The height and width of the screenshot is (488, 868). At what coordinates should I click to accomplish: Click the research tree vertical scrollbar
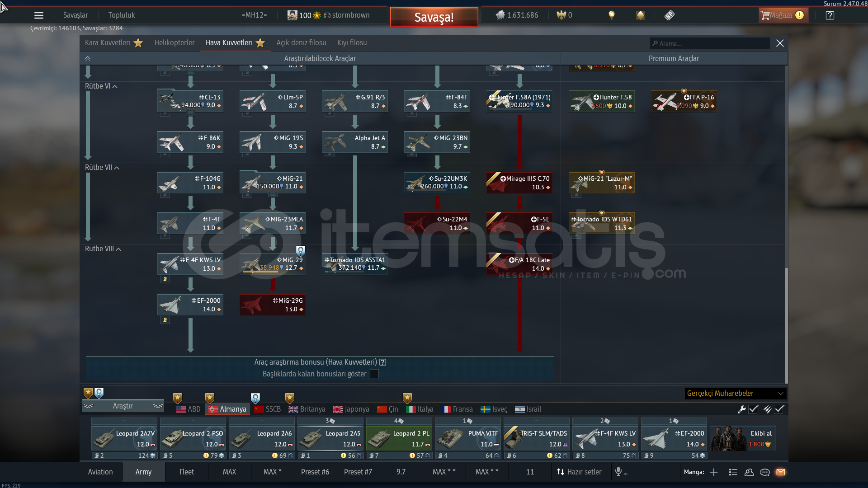[x=786, y=325]
